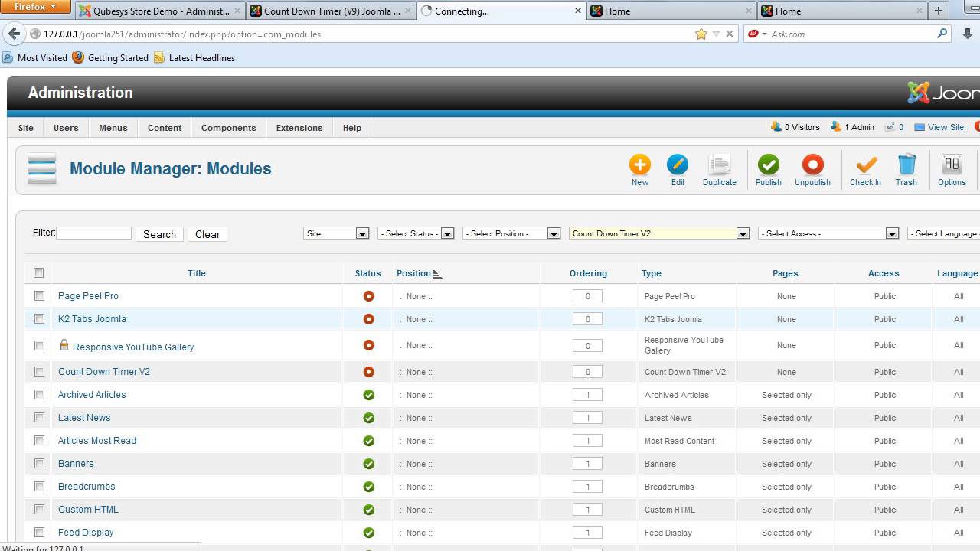Check the Responsive YouTube Gallery row checkbox
Screen dimensions: 980x551
point(39,345)
